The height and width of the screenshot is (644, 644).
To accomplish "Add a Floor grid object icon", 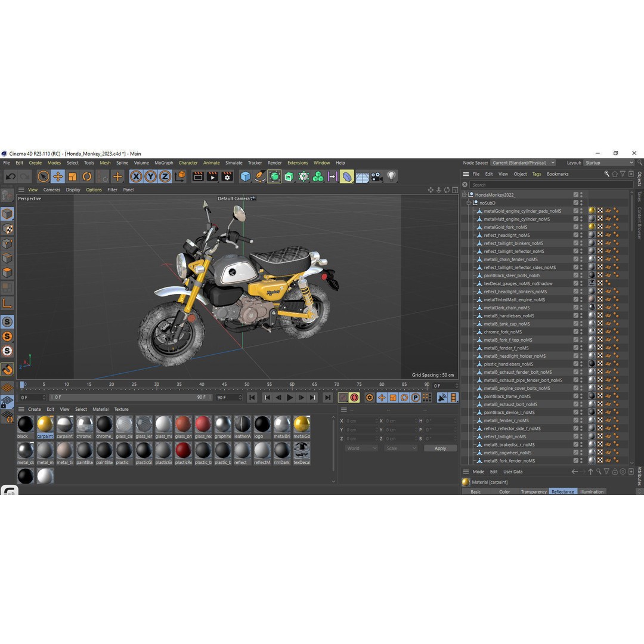I will pos(362,177).
